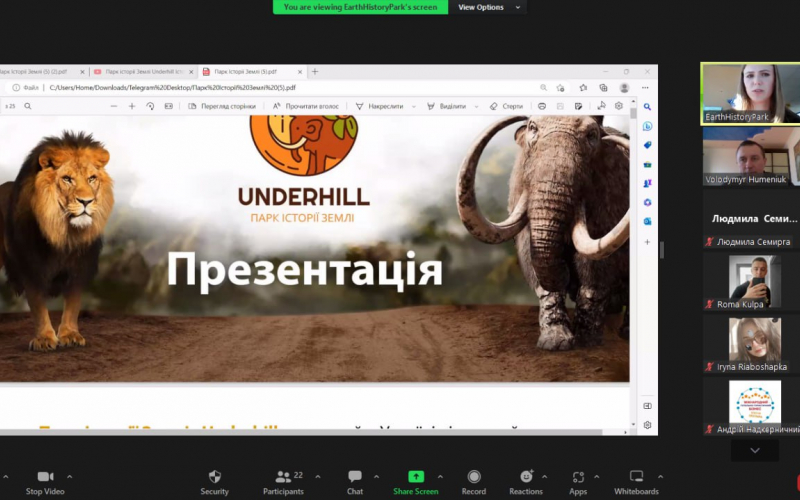Select EarthHistoryPark video thumbnail

tap(751, 93)
